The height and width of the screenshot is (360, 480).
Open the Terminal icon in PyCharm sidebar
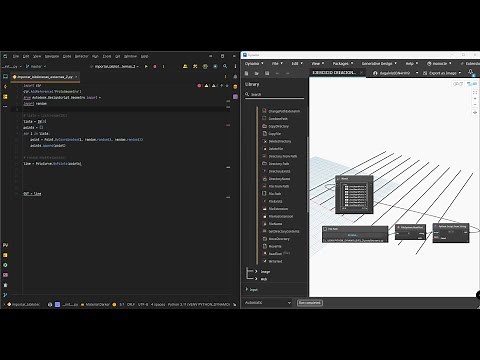[5, 275]
